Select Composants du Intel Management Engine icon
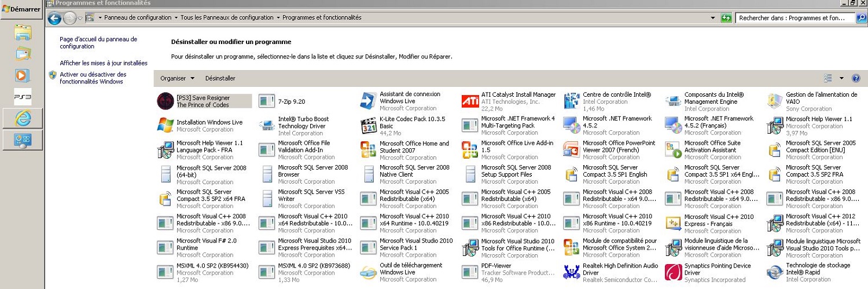The width and height of the screenshot is (868, 289). click(673, 101)
